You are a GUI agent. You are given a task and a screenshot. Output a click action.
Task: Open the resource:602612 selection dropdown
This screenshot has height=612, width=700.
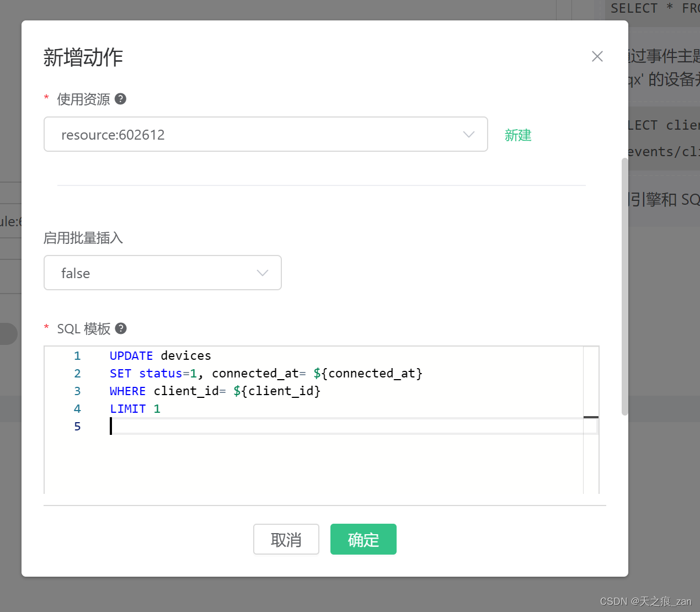[266, 134]
